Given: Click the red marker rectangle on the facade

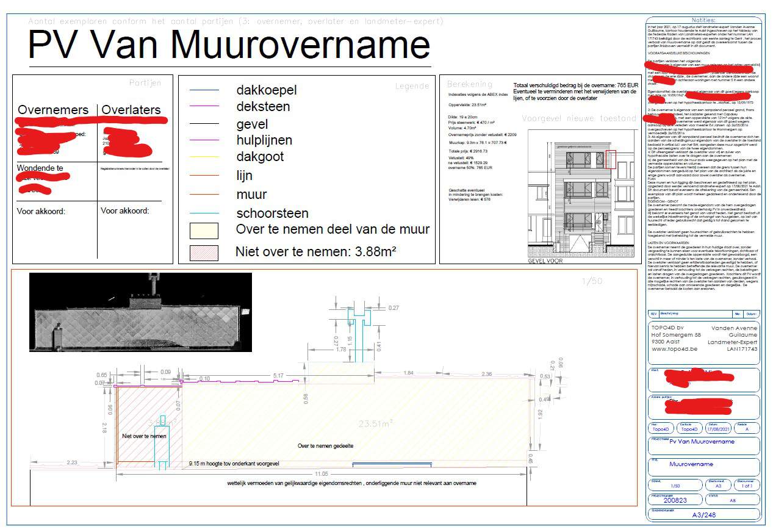Looking at the screenshot, I should [x=611, y=159].
